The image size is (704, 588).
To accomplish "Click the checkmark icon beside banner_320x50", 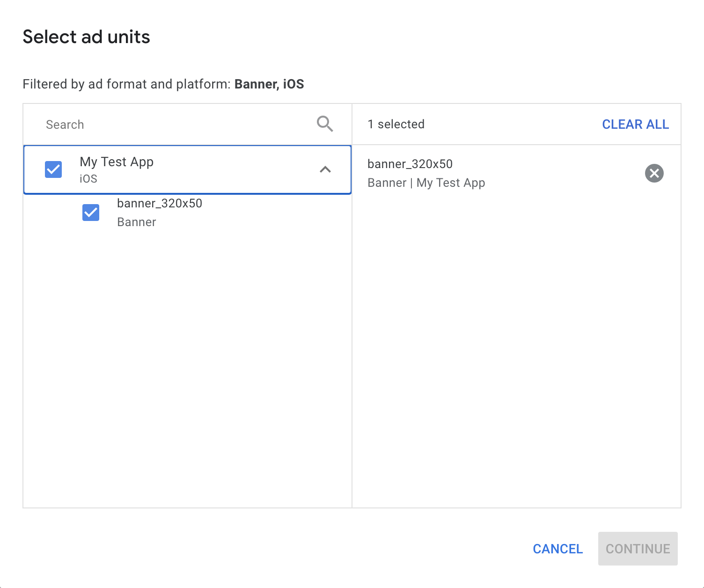I will 90,213.
